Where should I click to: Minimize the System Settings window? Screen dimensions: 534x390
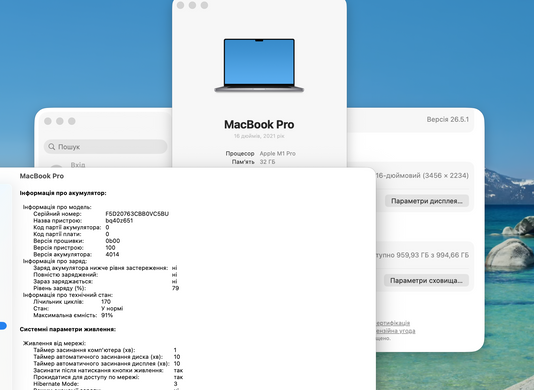[x=60, y=121]
